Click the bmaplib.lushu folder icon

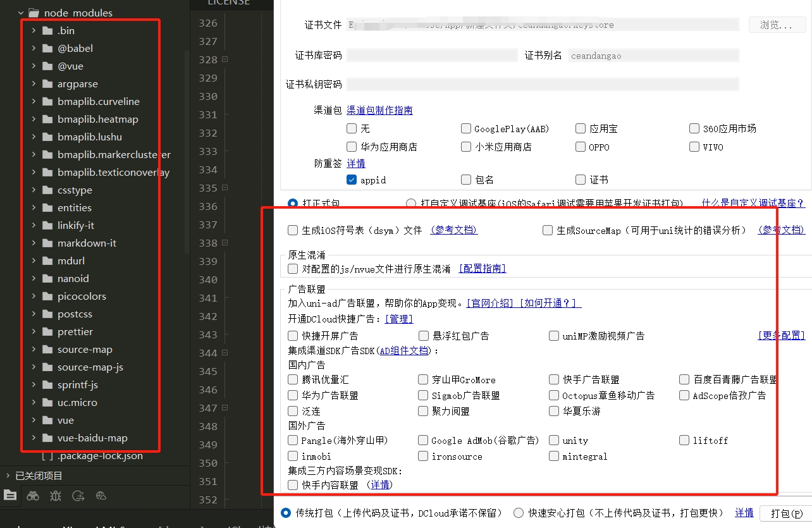[x=47, y=137]
